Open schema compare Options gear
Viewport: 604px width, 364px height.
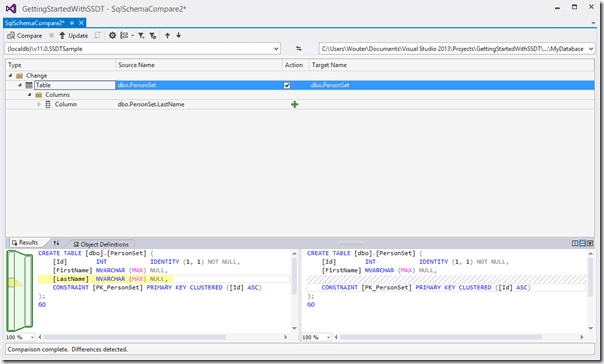point(112,35)
